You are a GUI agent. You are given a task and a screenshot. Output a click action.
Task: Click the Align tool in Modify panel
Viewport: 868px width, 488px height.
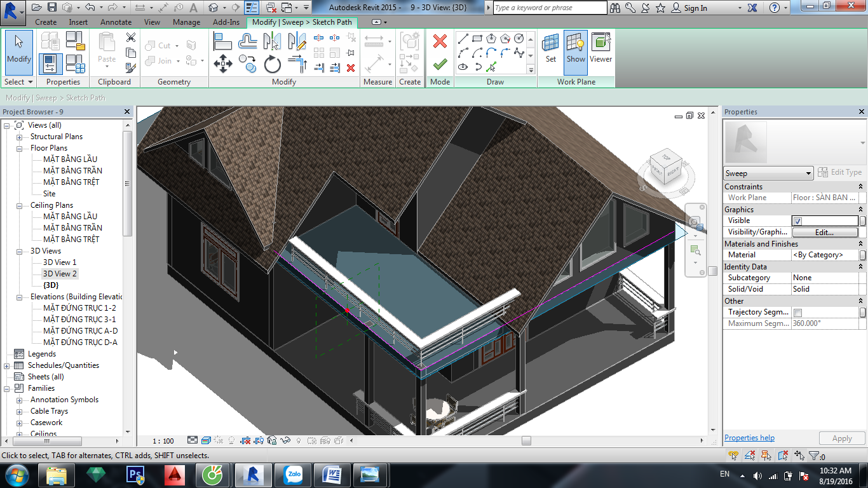click(x=222, y=42)
